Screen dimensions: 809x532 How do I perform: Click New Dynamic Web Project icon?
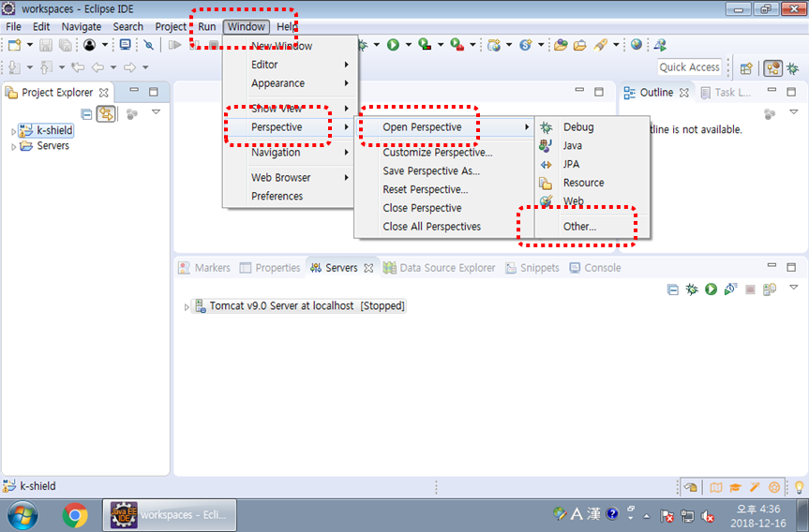(x=494, y=45)
